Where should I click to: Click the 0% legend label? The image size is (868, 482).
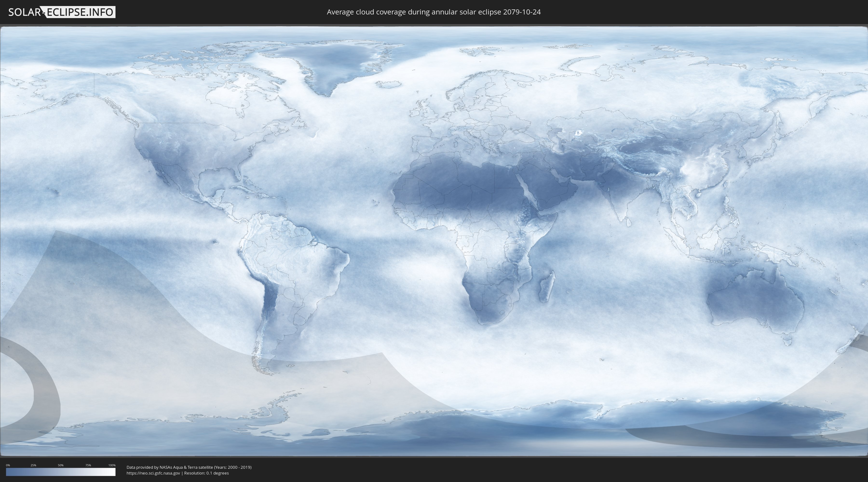(8, 465)
